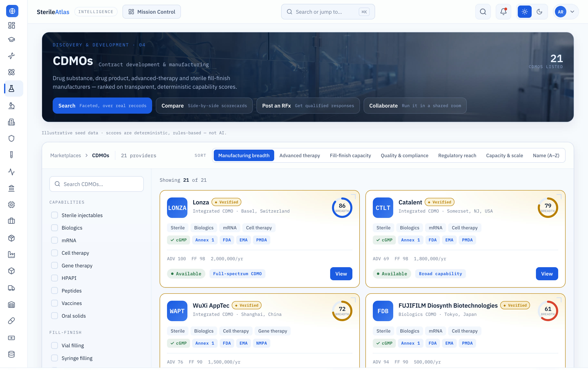Open the DNA strand sidebar icon
The height and width of the screenshot is (370, 588).
point(11,56)
